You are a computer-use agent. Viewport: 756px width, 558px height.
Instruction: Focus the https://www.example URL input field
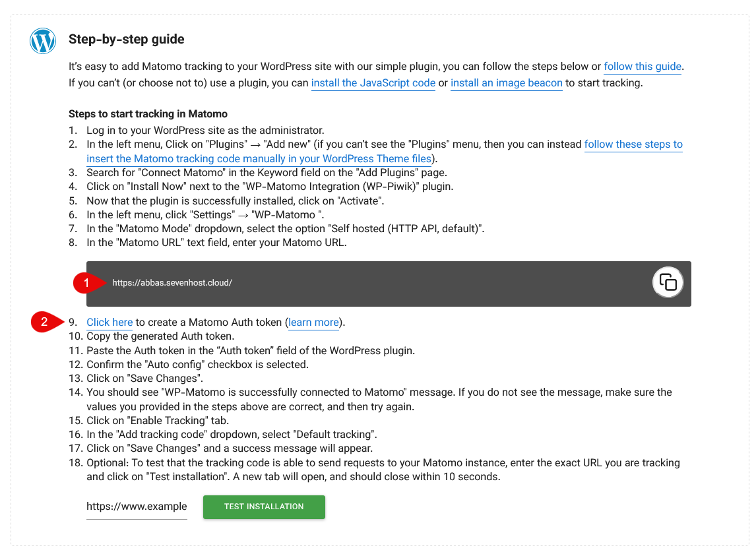pyautogui.click(x=137, y=507)
